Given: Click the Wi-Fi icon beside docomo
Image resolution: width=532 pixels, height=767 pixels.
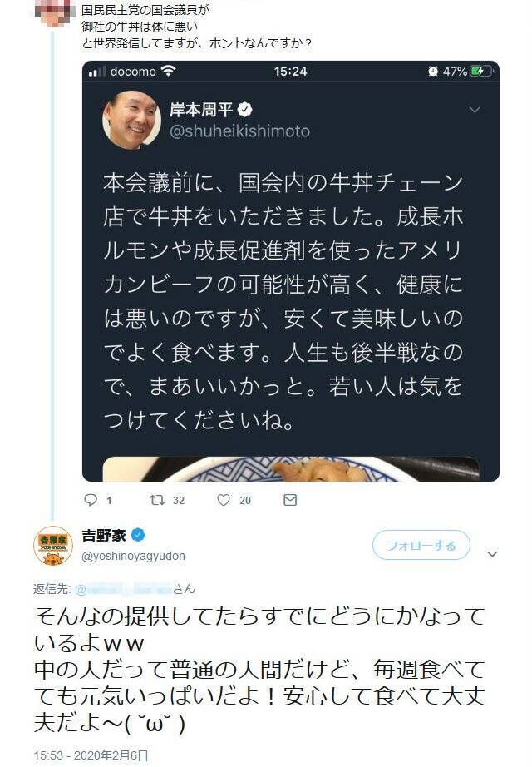Looking at the screenshot, I should point(169,72).
